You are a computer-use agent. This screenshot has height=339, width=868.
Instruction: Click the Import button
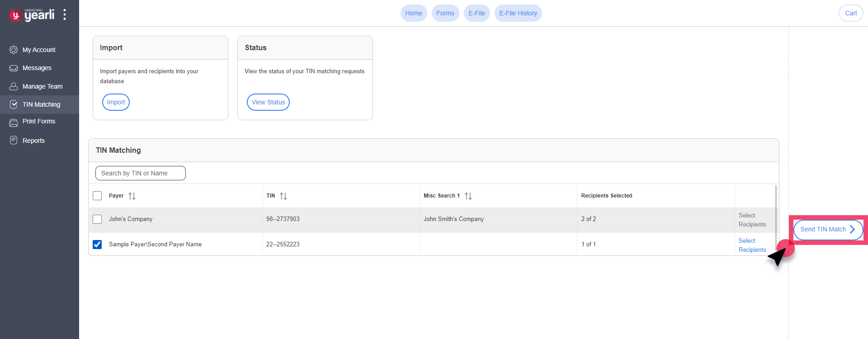[116, 102]
